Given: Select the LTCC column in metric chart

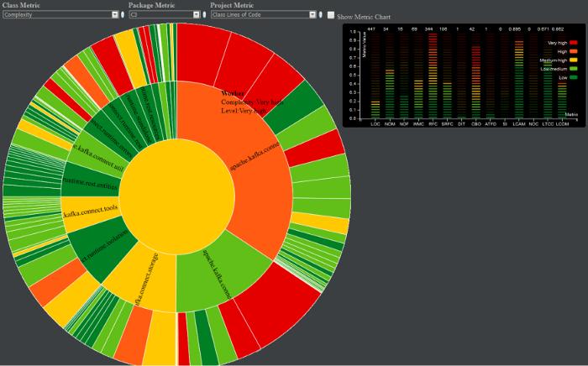Looking at the screenshot, I should pos(548,76).
